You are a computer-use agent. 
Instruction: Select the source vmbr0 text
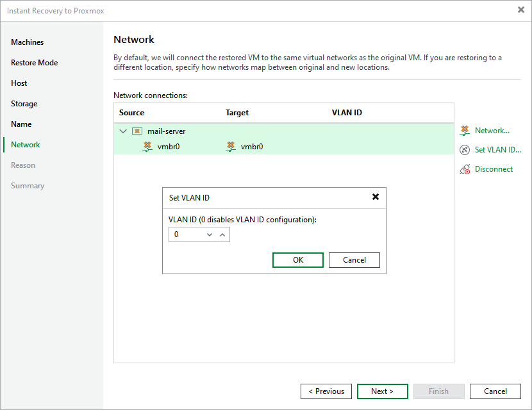coord(169,147)
